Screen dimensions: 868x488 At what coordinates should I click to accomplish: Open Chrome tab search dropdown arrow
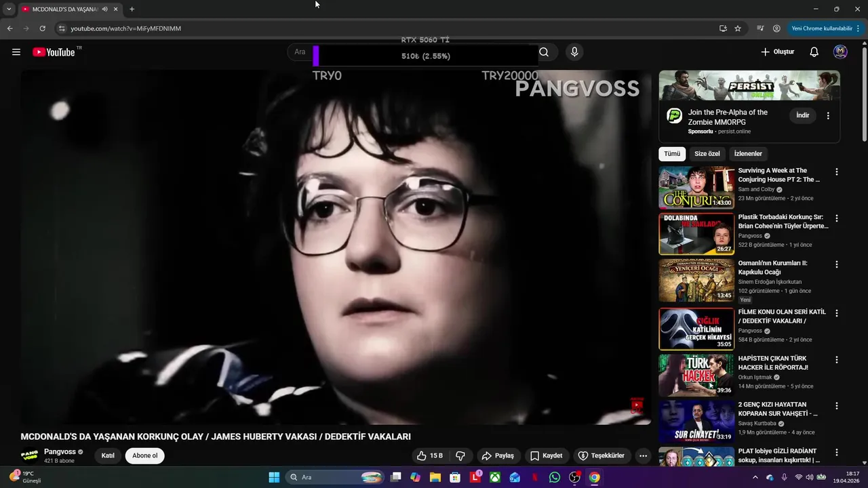click(9, 9)
